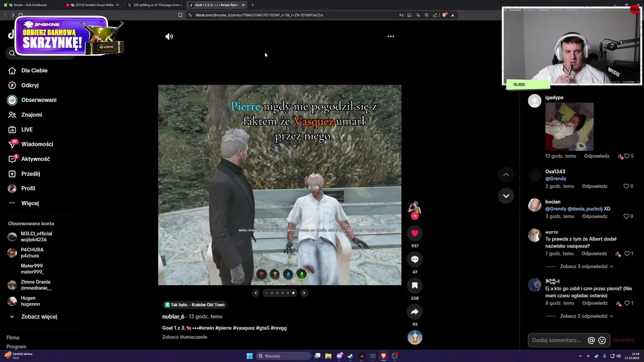Click the @Grendy mention in Osa1343's comment
Screen dimensions: 644x362
pos(555,178)
